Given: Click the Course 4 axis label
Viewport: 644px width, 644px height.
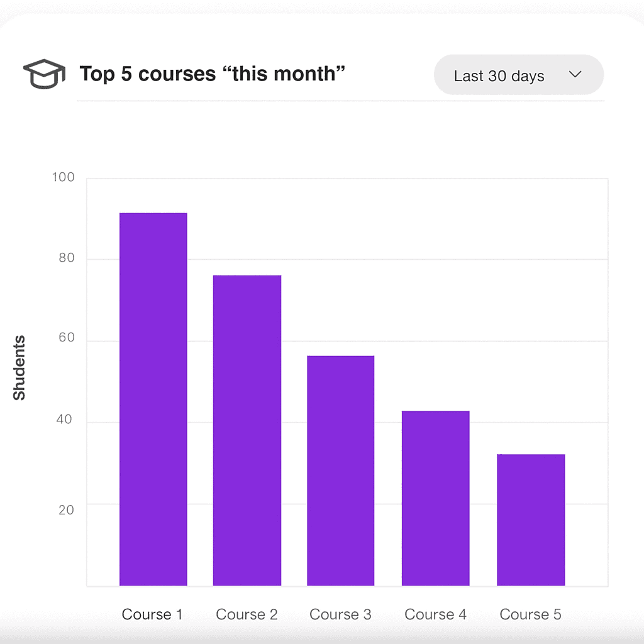Looking at the screenshot, I should point(436,614).
